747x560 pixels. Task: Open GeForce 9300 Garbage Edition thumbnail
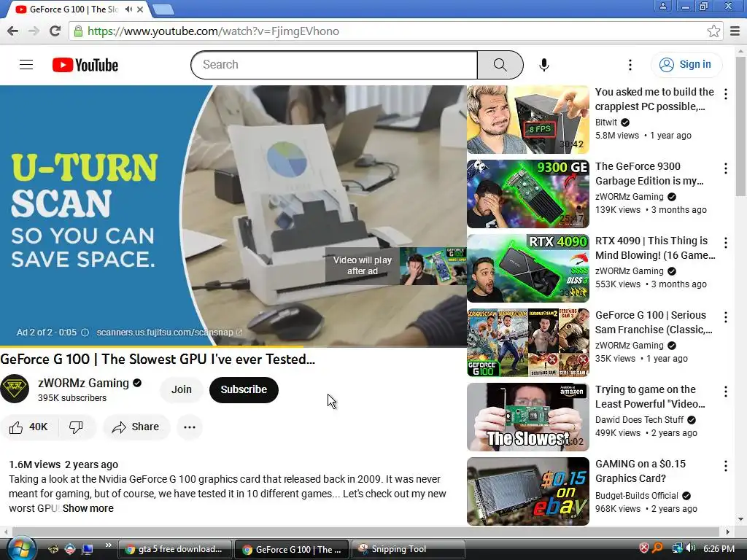point(528,194)
